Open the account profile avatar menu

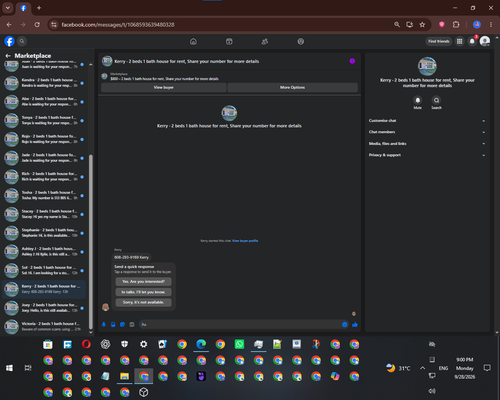pos(485,41)
